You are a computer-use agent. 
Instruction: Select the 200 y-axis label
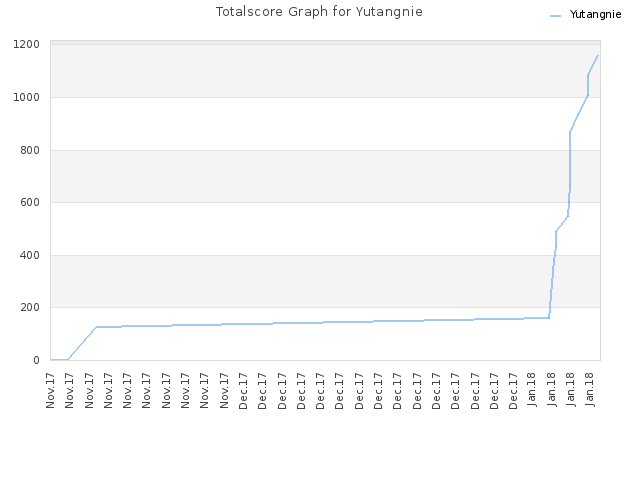point(30,307)
